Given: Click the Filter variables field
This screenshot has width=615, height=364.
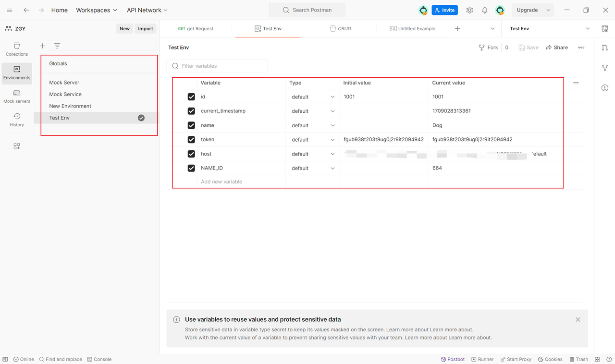Looking at the screenshot, I should click(x=217, y=66).
